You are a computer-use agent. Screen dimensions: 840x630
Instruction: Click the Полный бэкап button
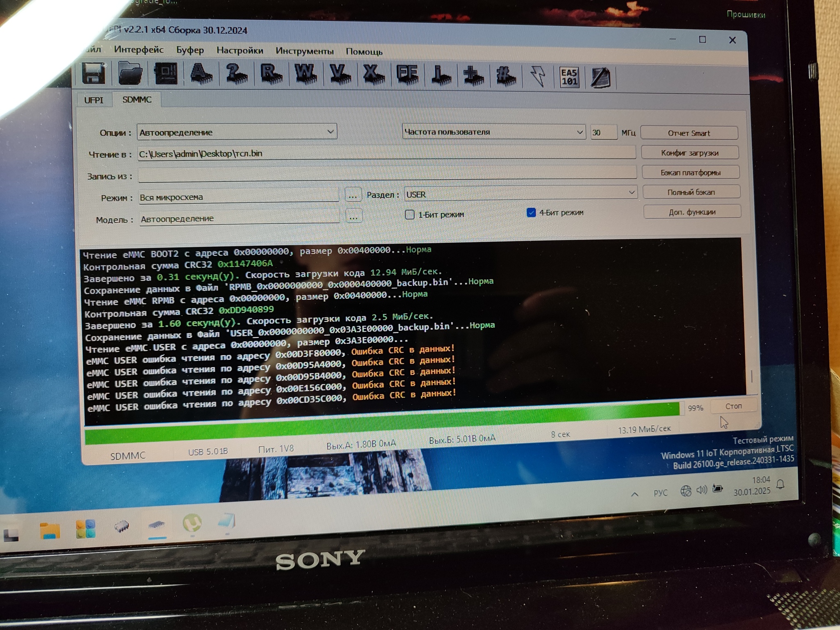[x=691, y=192]
